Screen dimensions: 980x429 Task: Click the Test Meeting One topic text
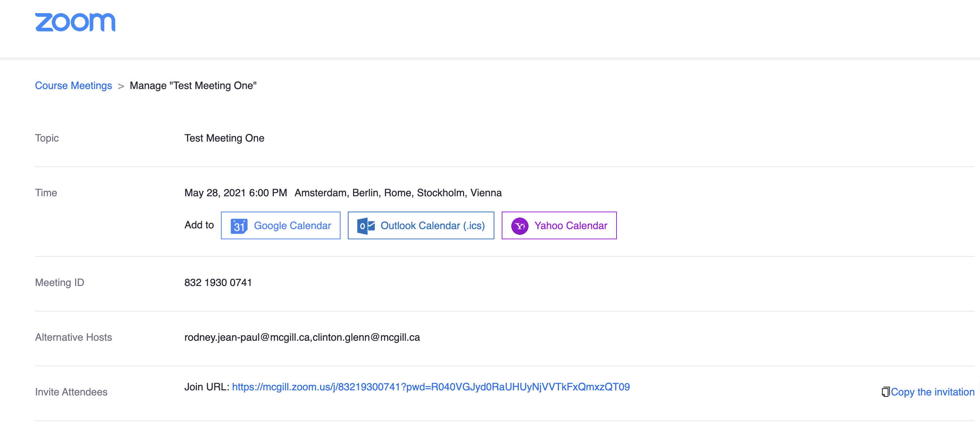coord(224,138)
